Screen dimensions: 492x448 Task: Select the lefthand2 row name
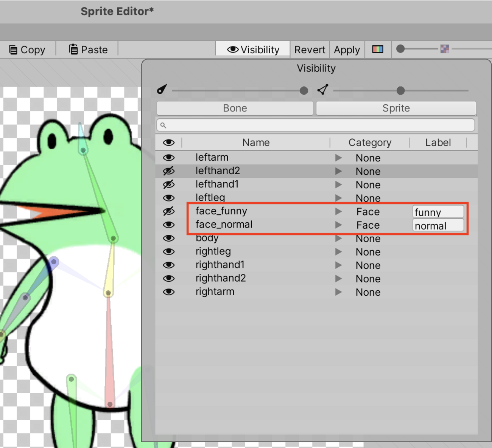[218, 171]
